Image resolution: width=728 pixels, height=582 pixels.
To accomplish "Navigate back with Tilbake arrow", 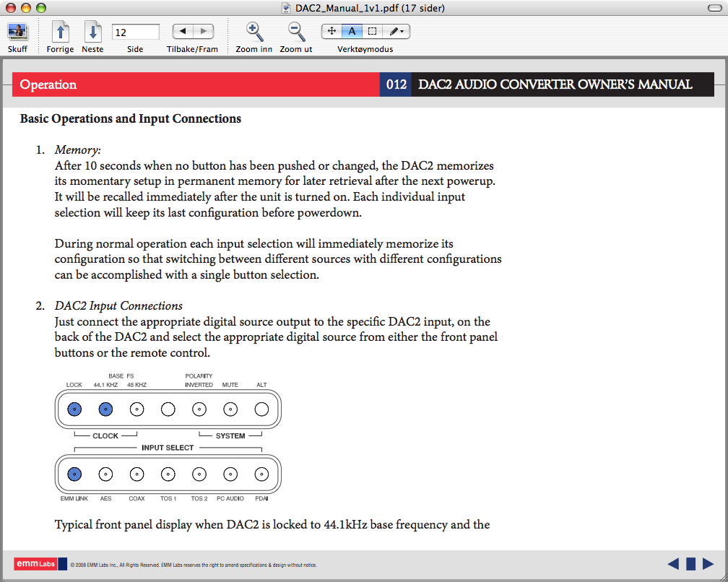I will click(183, 31).
